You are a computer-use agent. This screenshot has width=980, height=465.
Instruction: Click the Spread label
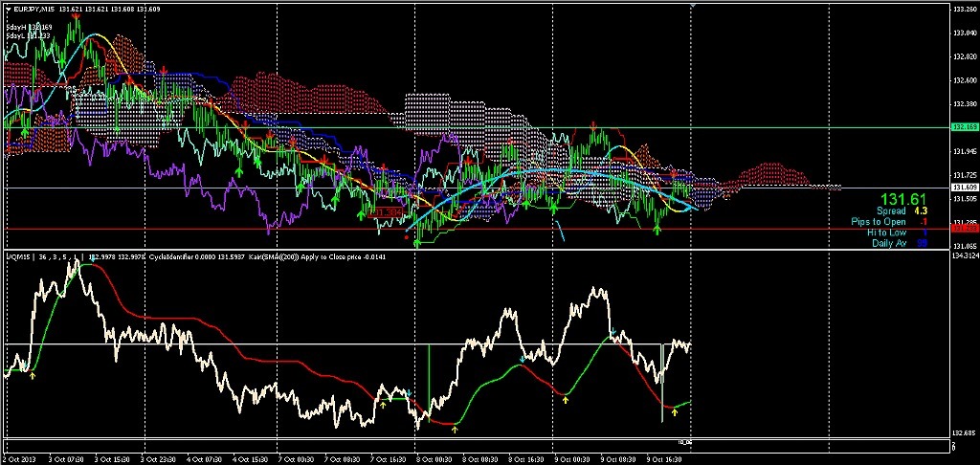891,211
